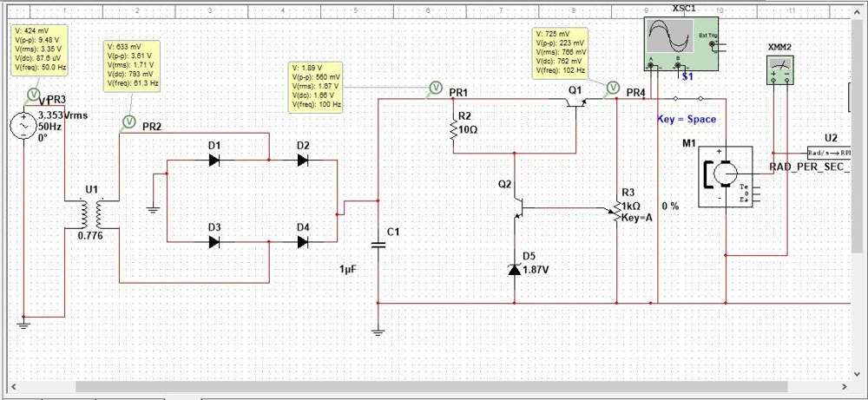Select diode D3 in the bridge
The height and width of the screenshot is (400, 868).
click(214, 242)
